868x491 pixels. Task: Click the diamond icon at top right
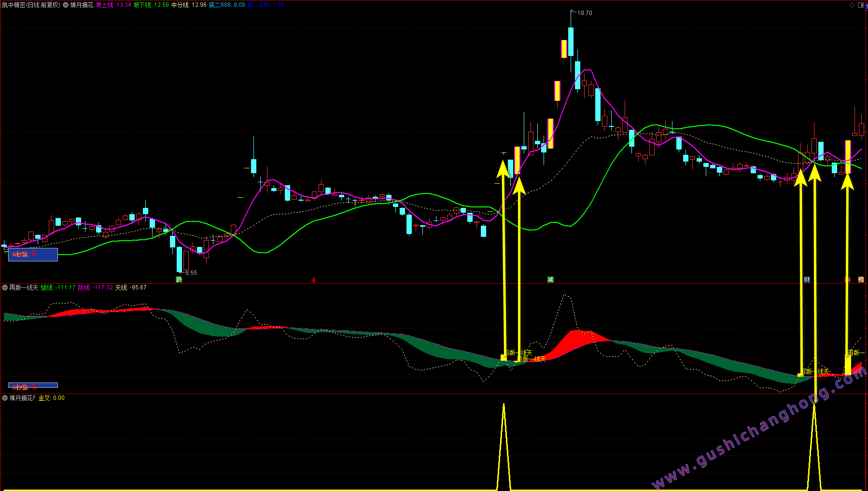pyautogui.click(x=852, y=5)
